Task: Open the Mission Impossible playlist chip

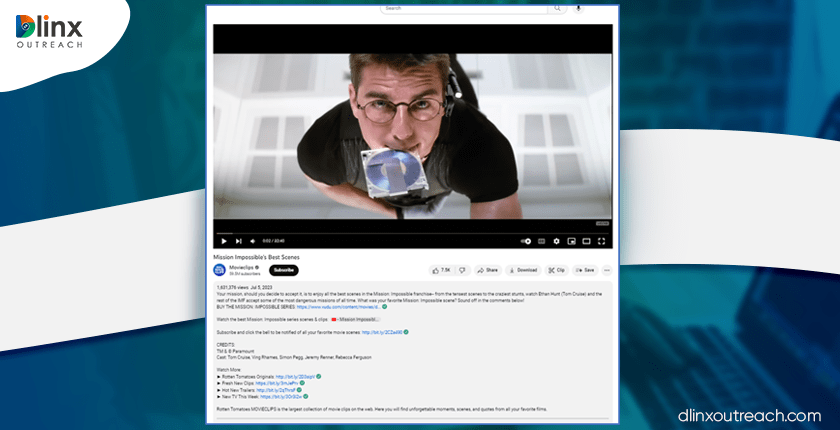Action: tap(355, 320)
